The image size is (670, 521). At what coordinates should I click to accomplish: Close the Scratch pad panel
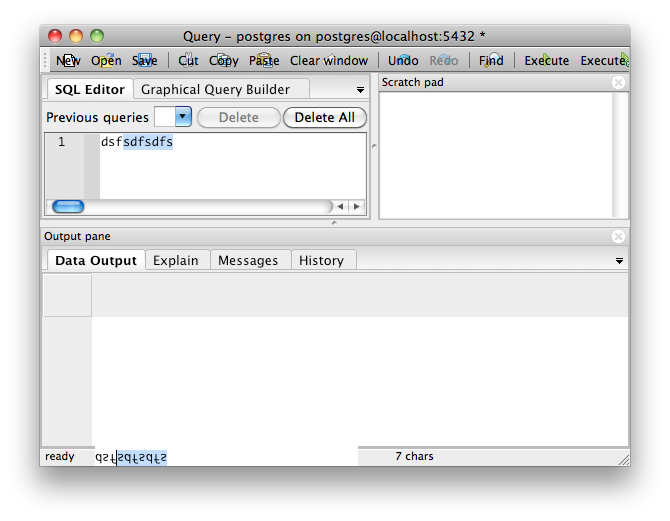pos(617,82)
